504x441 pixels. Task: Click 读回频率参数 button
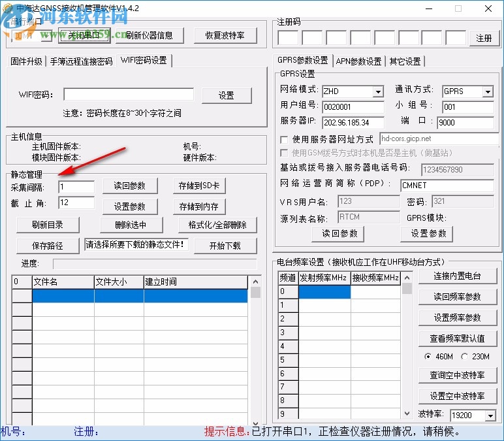point(458,297)
